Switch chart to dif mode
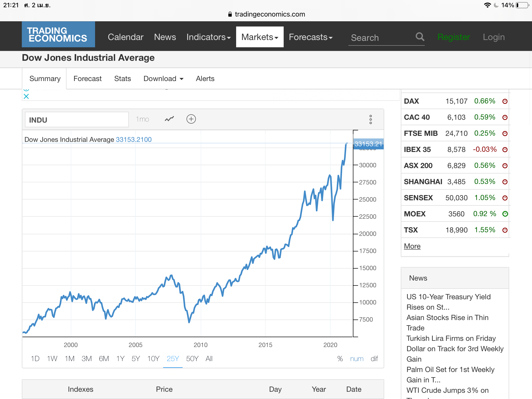The image size is (532, 399). [374, 359]
